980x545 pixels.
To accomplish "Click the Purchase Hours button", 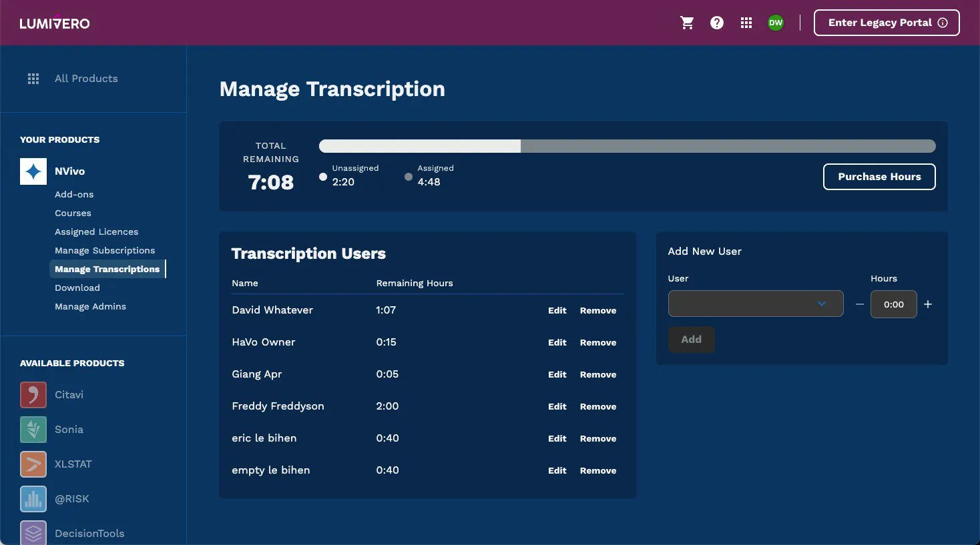I will pyautogui.click(x=879, y=177).
